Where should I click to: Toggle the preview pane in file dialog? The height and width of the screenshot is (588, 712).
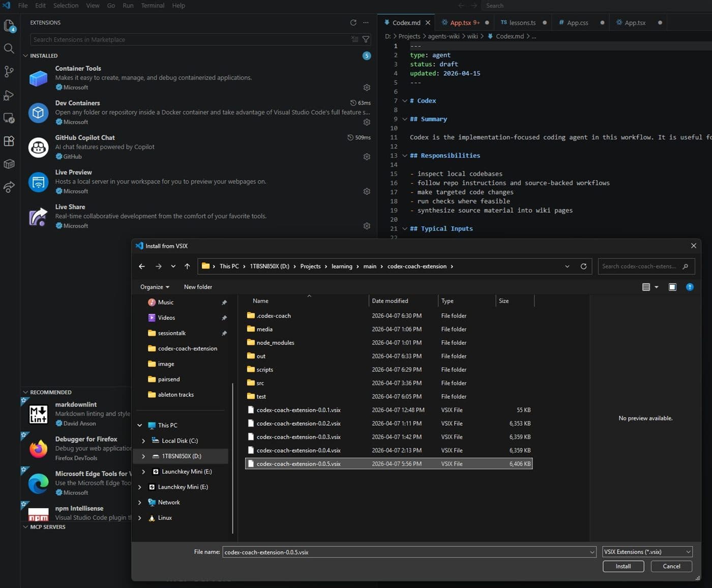pyautogui.click(x=672, y=287)
